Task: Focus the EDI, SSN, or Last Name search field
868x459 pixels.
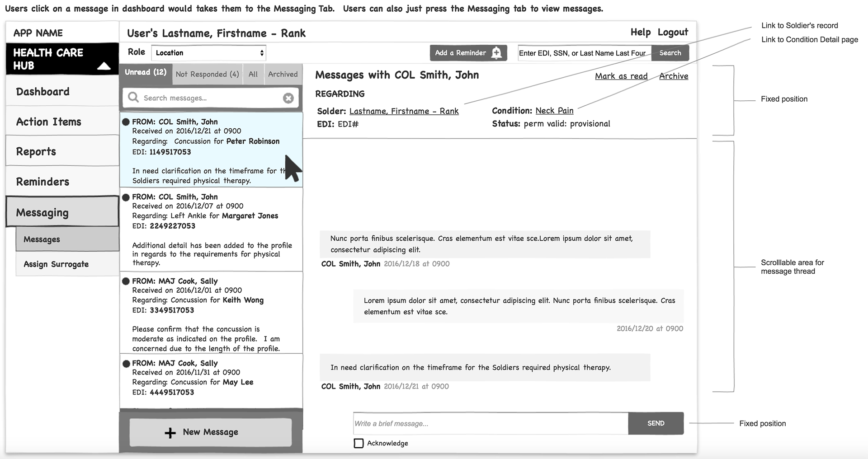Action: point(585,53)
